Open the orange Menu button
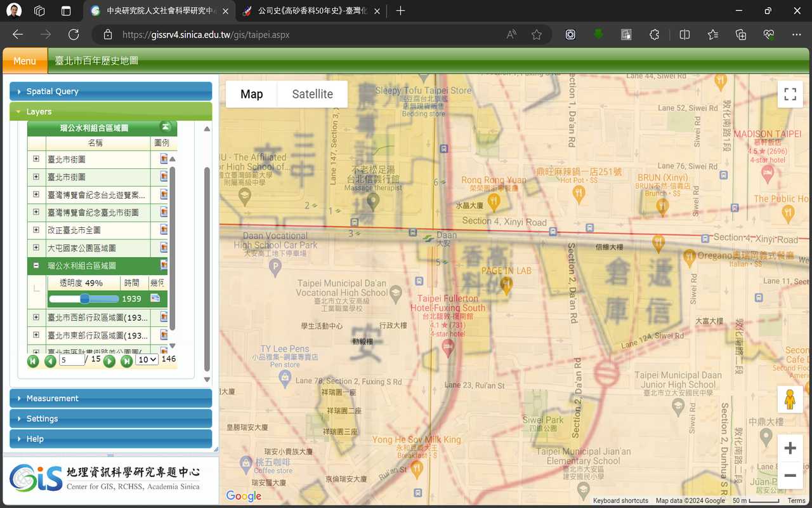 25,61
